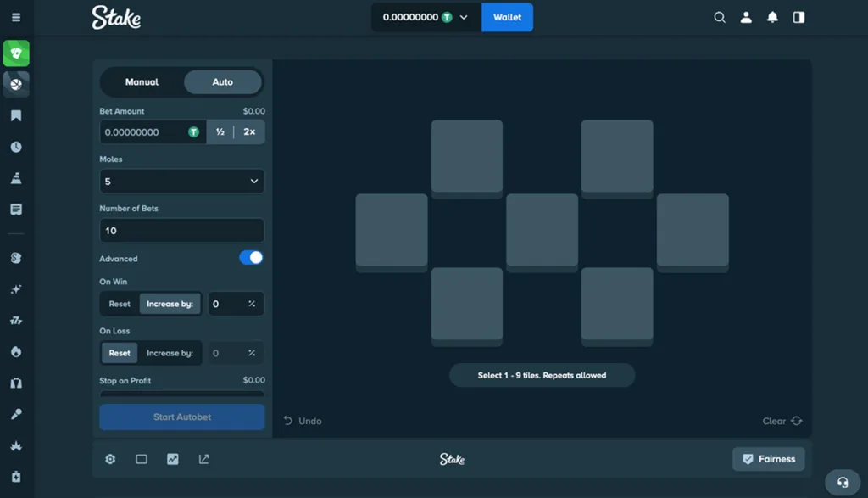Open game settings gear icon
The height and width of the screenshot is (498, 868).
click(110, 459)
